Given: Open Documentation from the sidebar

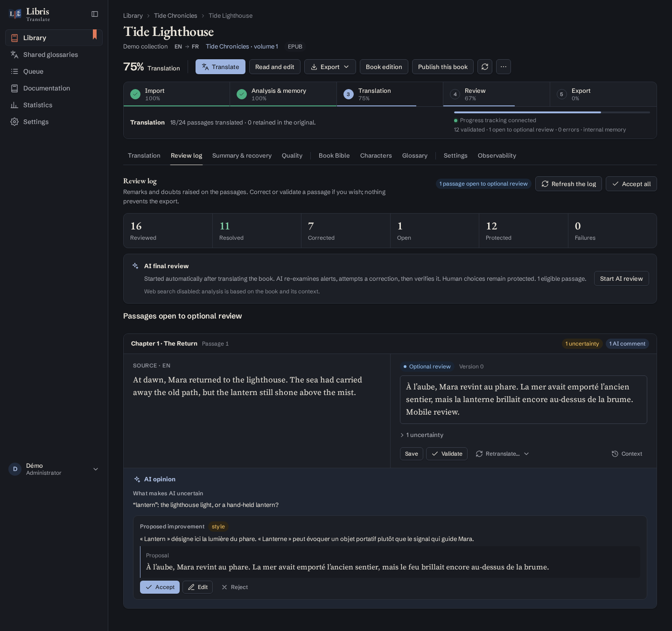Looking at the screenshot, I should tap(54, 88).
